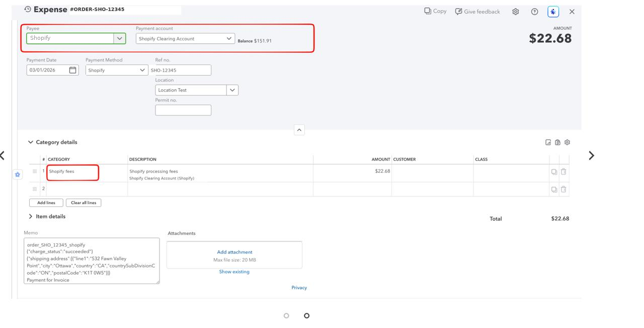The height and width of the screenshot is (328, 644).
Task: Click the Add attachment link
Action: pos(234,252)
